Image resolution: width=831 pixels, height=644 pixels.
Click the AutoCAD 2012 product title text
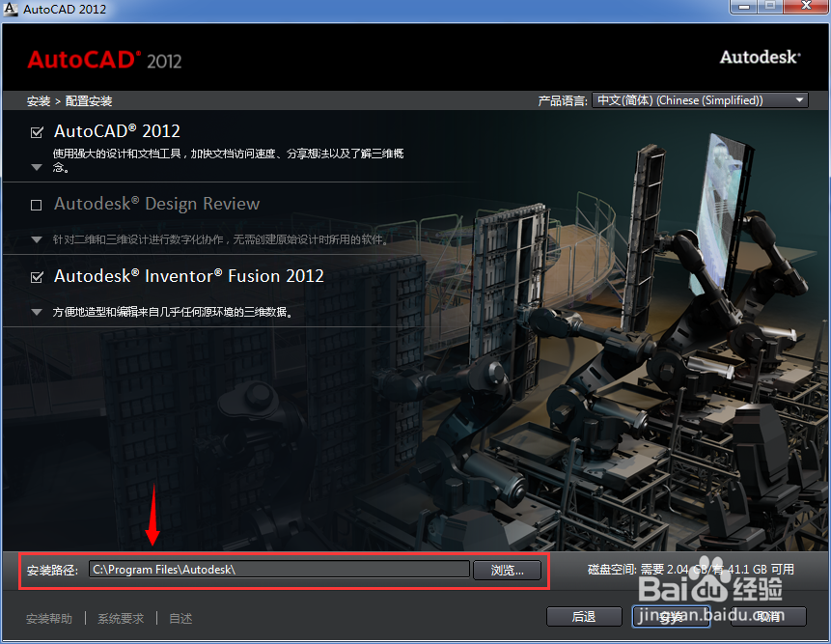tap(117, 131)
